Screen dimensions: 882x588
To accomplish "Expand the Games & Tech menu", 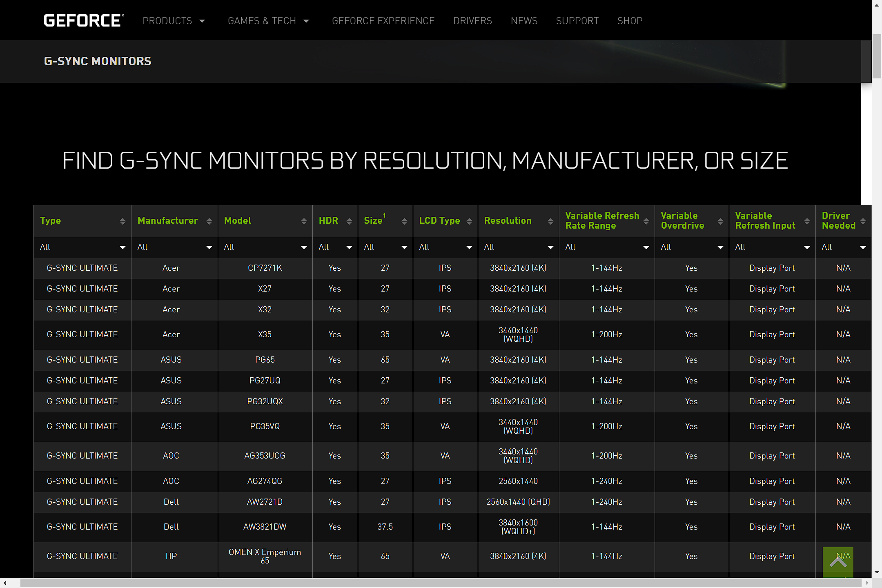I will (x=268, y=21).
